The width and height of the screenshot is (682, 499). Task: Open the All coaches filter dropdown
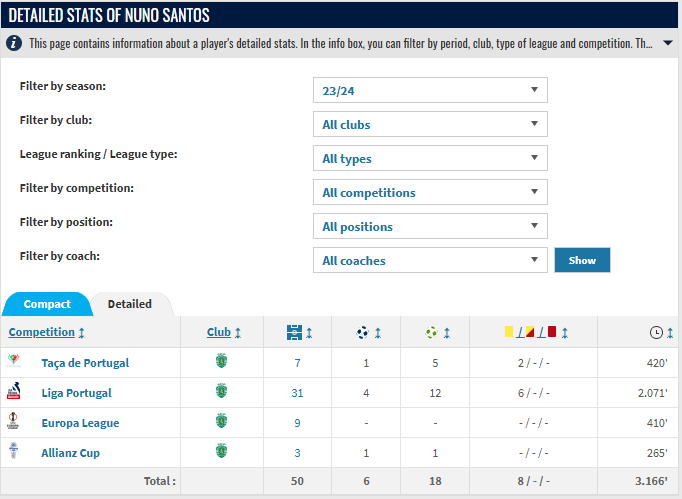430,260
